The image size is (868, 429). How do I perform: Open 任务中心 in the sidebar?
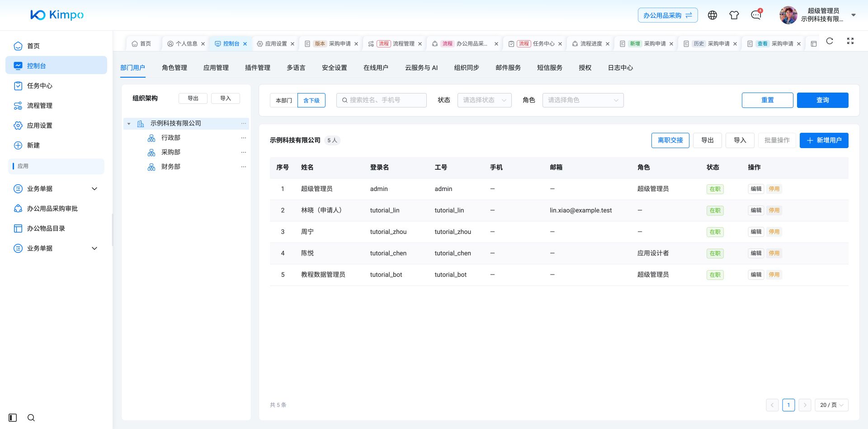tap(56, 85)
